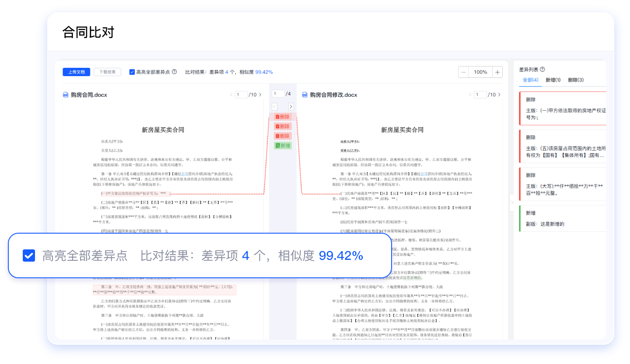Open the 公司 hyperlink in the contract text
Image resolution: width=630 pixels, height=364 pixels.
point(185,173)
